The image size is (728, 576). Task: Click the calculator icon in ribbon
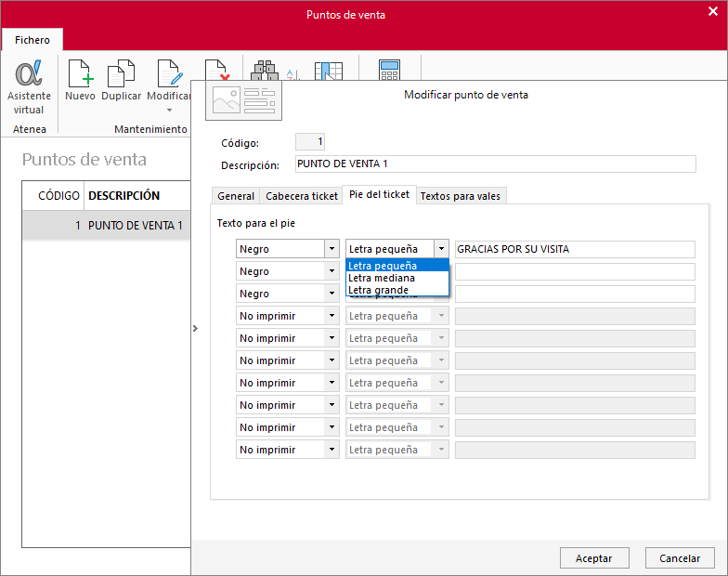[389, 71]
